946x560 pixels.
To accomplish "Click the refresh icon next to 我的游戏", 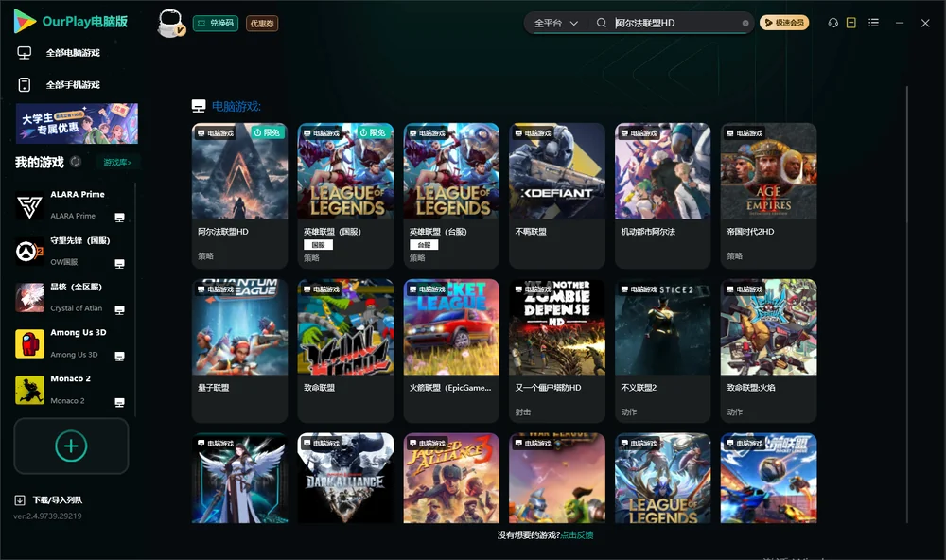I will click(76, 162).
